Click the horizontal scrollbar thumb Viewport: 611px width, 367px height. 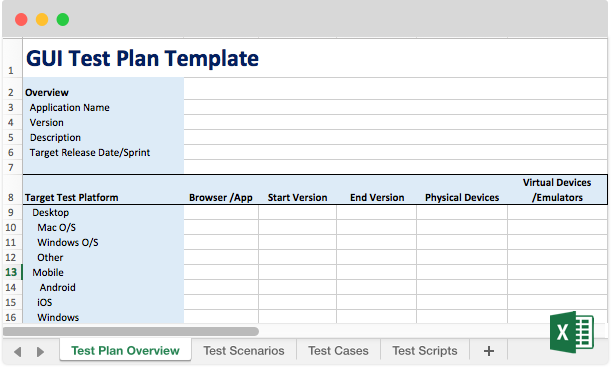point(131,332)
